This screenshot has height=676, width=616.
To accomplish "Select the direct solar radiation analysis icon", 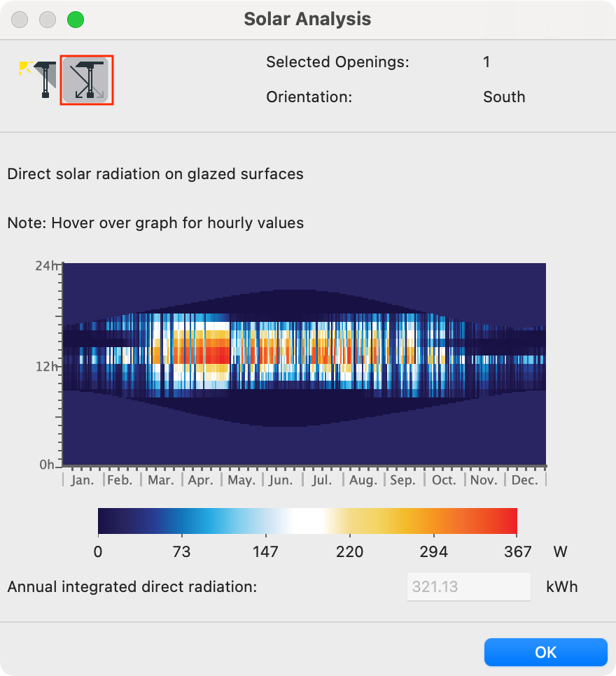I will pos(86,80).
